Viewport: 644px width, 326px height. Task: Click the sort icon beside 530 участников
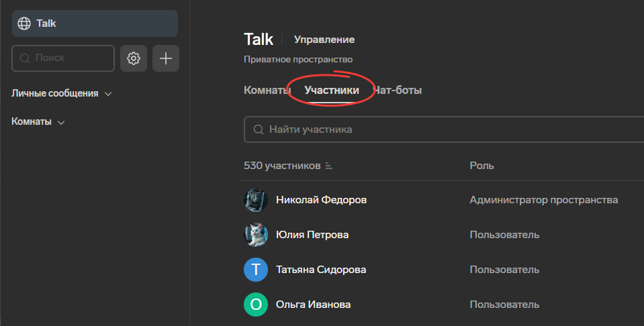(328, 166)
